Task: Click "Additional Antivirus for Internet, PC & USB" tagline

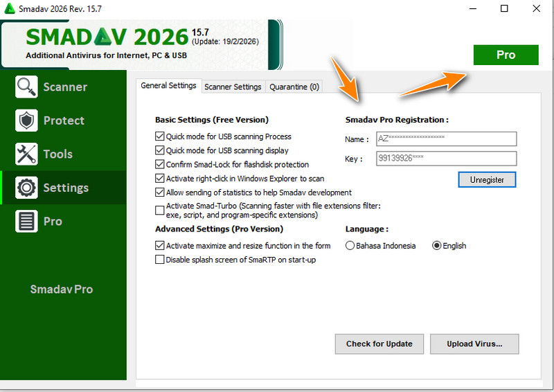Action: pos(107,55)
